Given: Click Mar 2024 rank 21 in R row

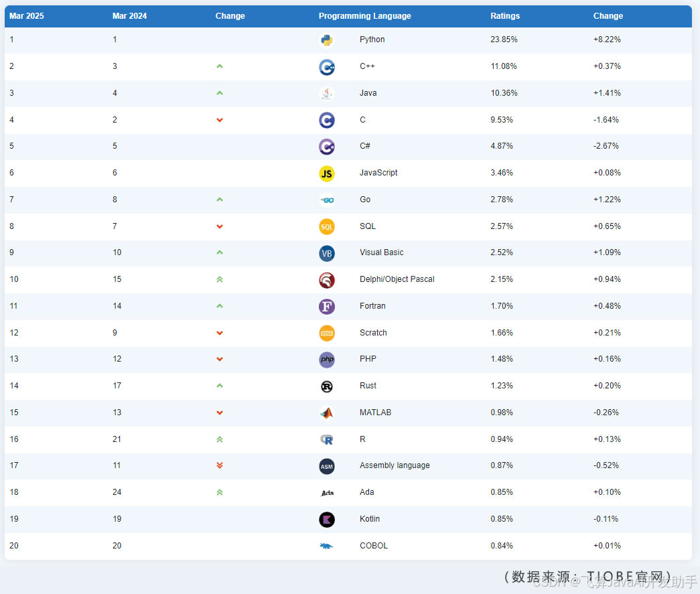Looking at the screenshot, I should pyautogui.click(x=117, y=439).
